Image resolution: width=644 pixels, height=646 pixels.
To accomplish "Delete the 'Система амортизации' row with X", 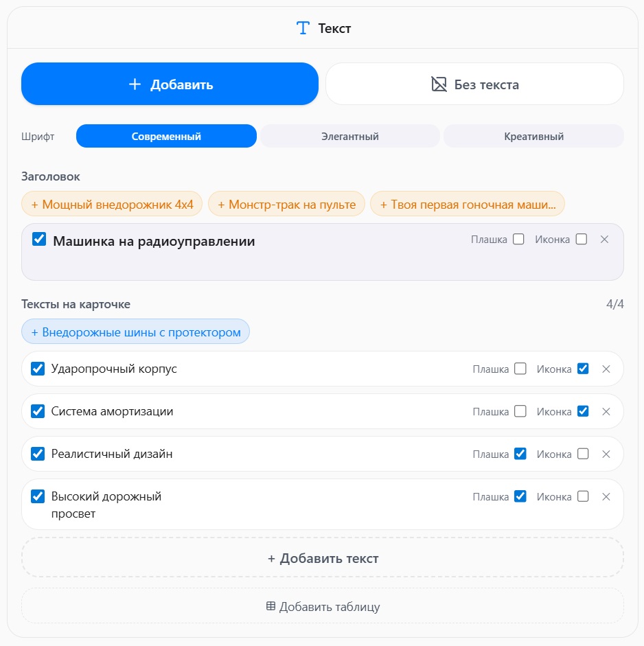I will [606, 412].
